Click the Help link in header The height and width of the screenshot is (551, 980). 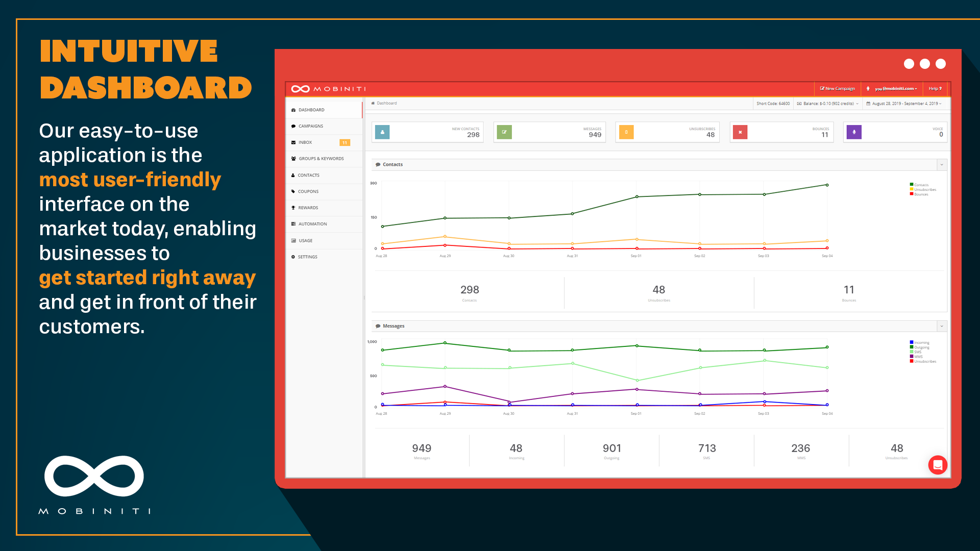click(935, 89)
